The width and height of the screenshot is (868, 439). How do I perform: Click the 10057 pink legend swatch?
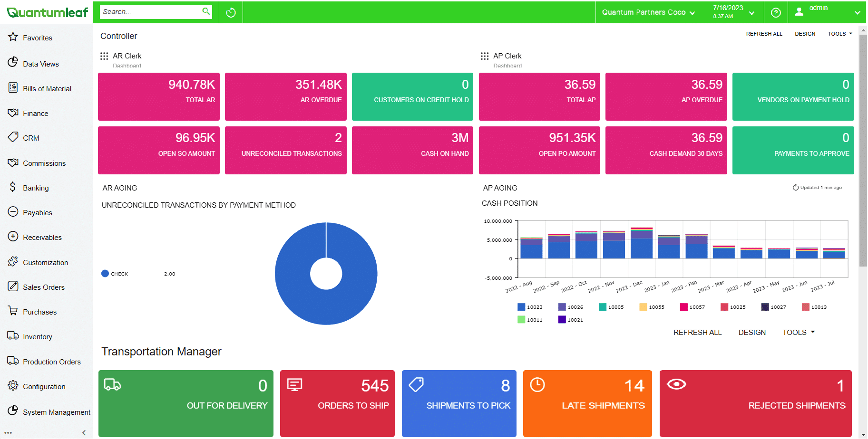[x=684, y=307]
